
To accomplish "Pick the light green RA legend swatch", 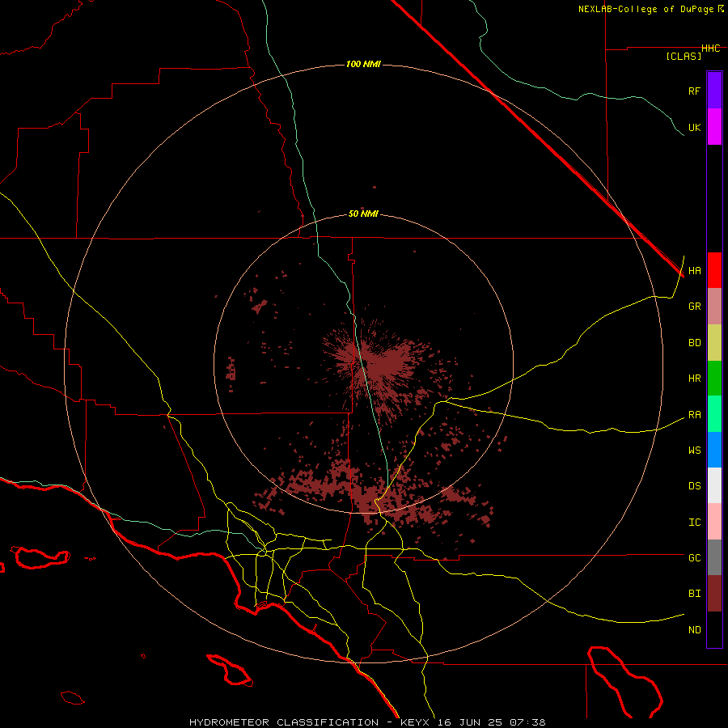I will click(x=714, y=414).
